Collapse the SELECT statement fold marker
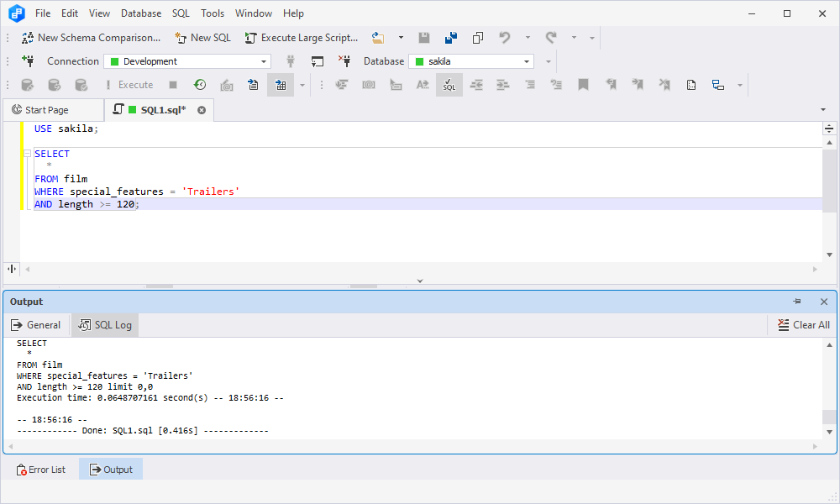840x504 pixels. [x=28, y=154]
